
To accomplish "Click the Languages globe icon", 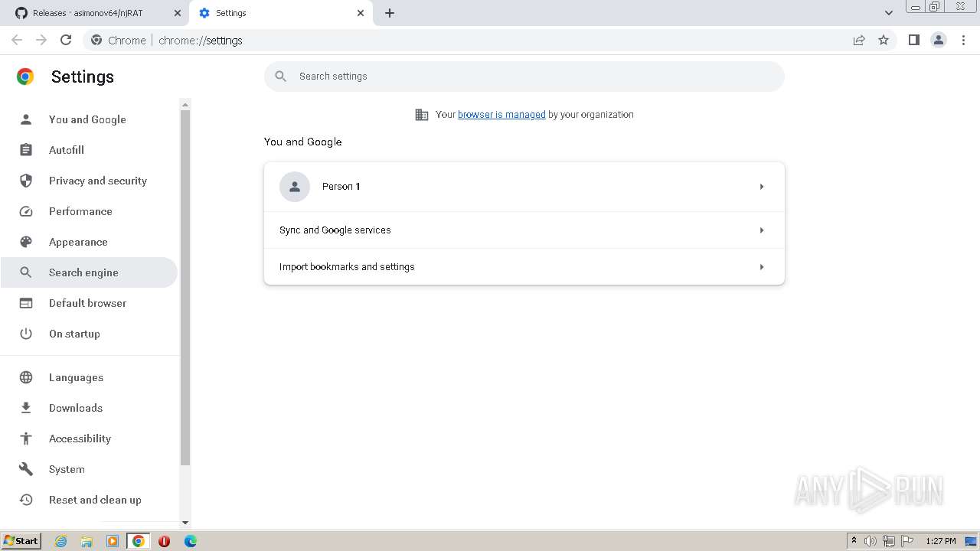I will point(26,377).
